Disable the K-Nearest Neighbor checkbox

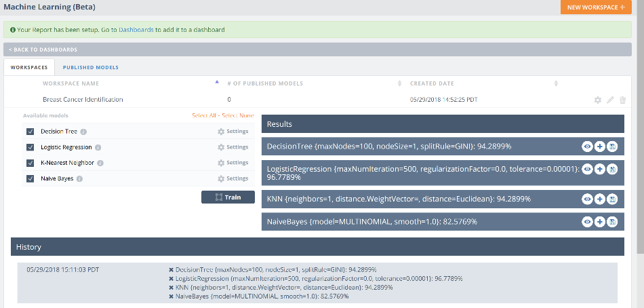(30, 163)
